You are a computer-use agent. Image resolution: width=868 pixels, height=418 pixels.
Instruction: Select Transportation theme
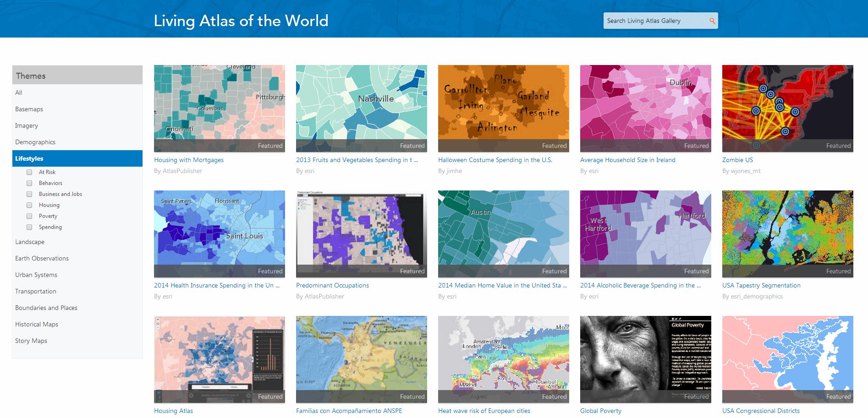coord(77,291)
